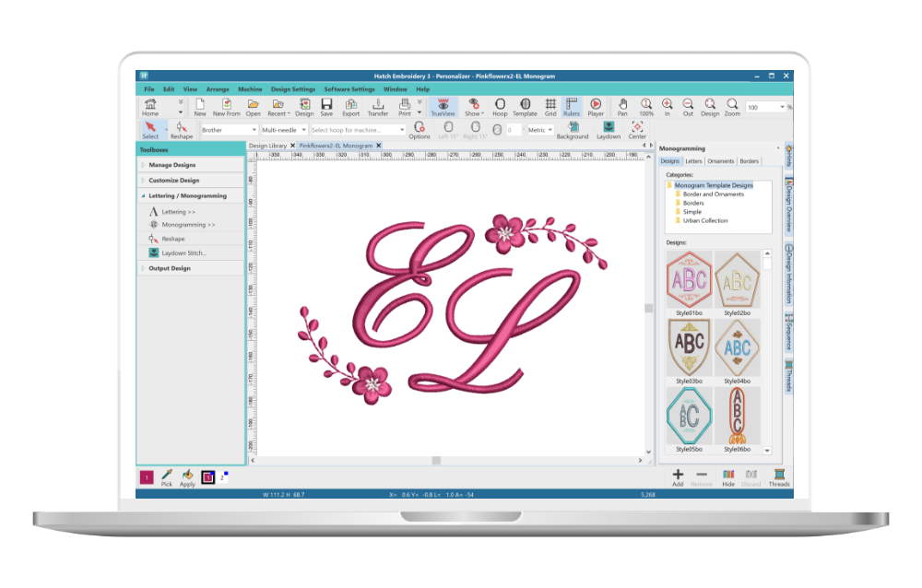Click the Add button below the designs list
The image size is (922, 588).
677,476
